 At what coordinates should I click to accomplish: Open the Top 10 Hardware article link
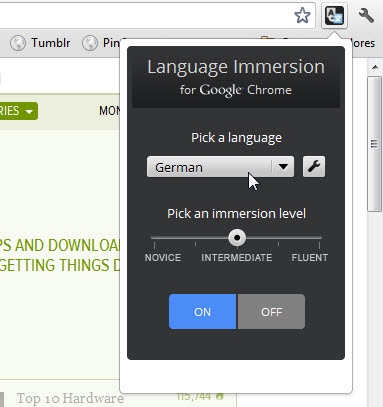70,398
